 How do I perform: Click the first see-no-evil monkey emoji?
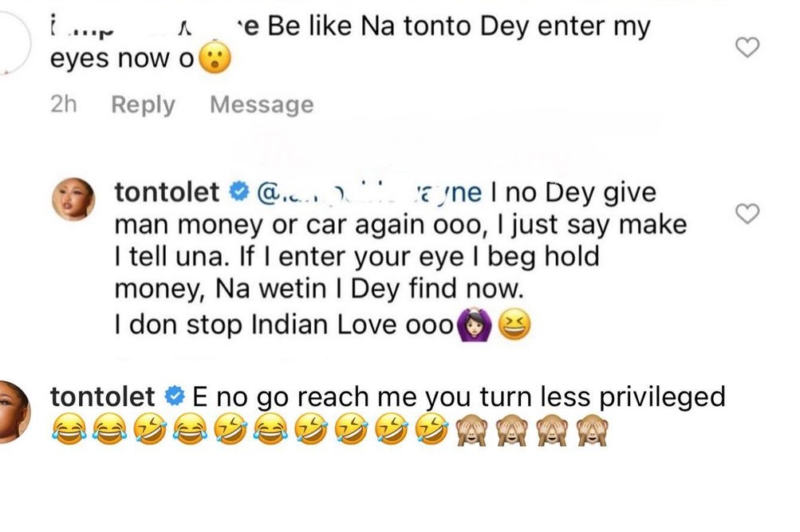coord(470,433)
